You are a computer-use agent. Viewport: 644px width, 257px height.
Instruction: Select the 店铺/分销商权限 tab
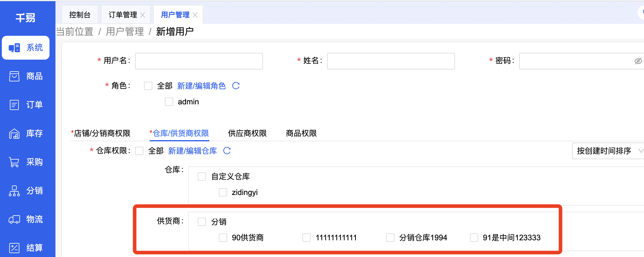click(101, 133)
